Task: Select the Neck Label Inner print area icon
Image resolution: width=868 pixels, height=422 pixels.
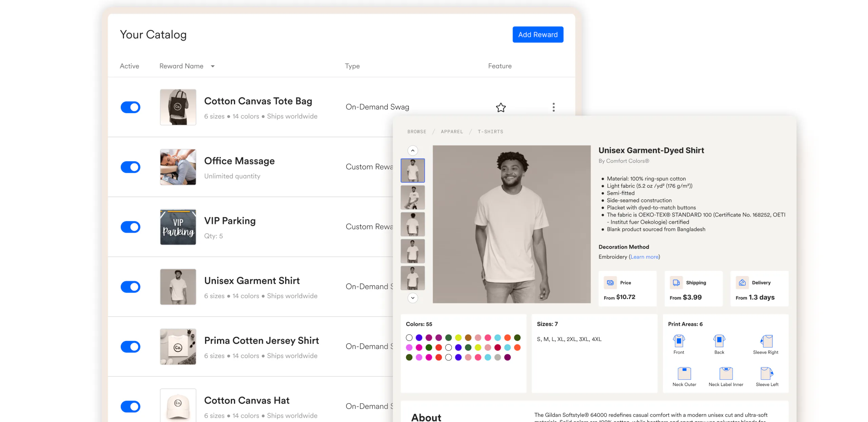Action: [726, 373]
